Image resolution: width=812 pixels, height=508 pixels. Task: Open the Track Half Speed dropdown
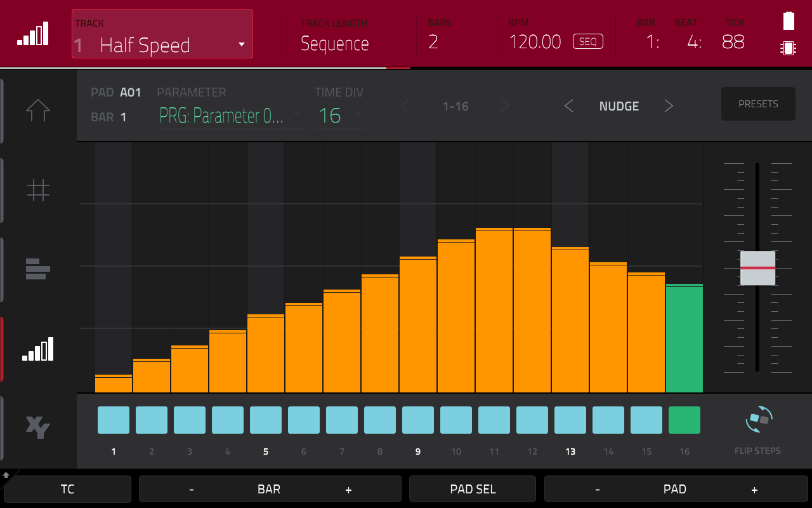162,34
